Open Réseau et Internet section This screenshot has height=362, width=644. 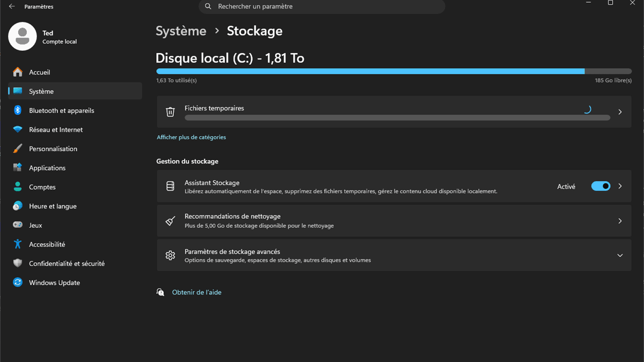[75, 130]
